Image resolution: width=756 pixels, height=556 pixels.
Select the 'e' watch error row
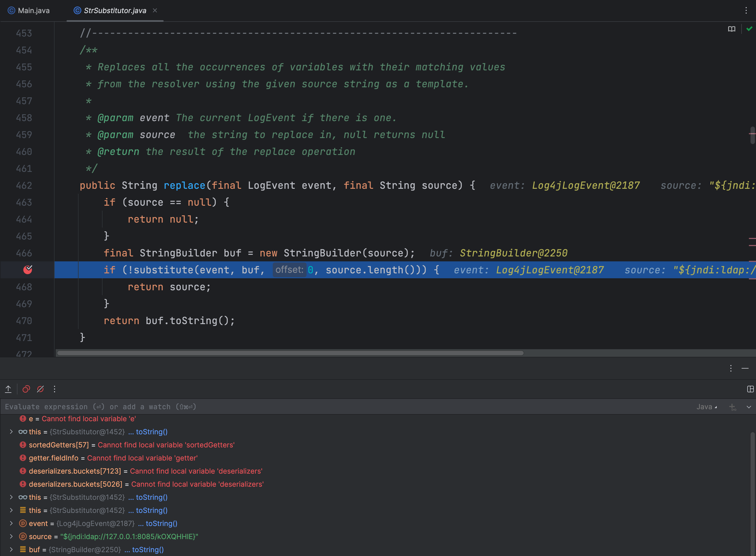point(375,419)
